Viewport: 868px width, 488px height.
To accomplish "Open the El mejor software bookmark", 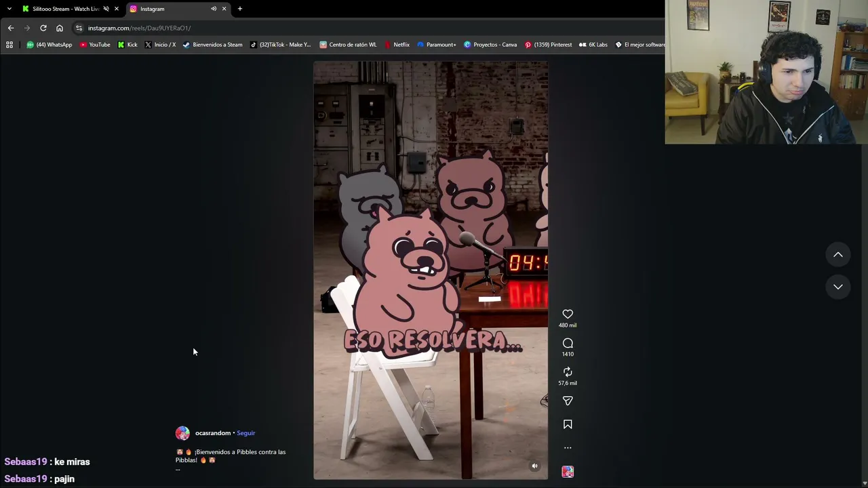I will (x=639, y=45).
